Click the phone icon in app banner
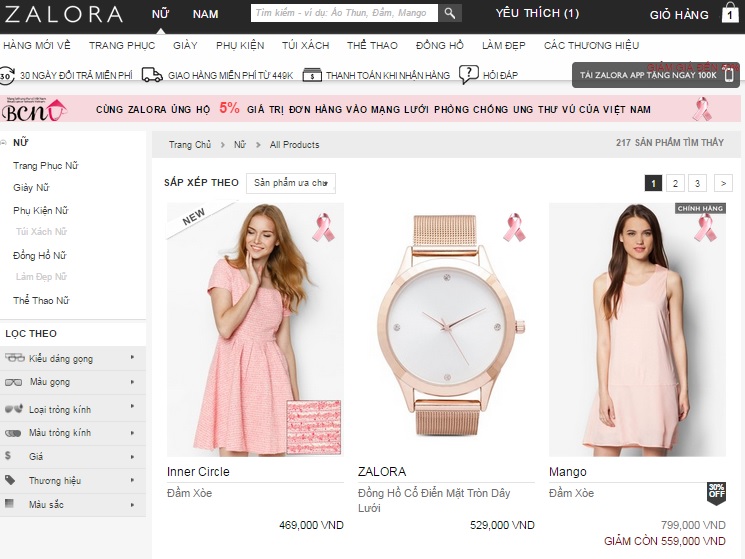745x559 pixels. coord(729,75)
